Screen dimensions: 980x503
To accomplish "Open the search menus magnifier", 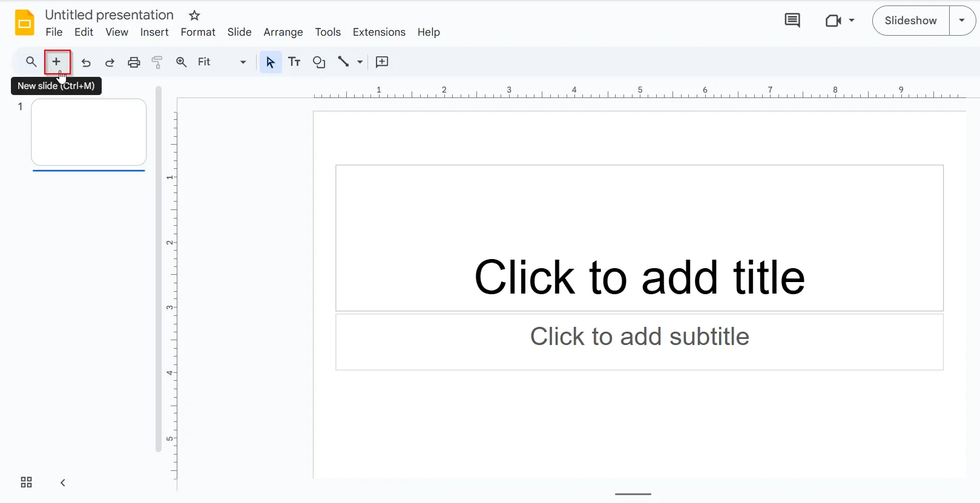I will point(31,62).
